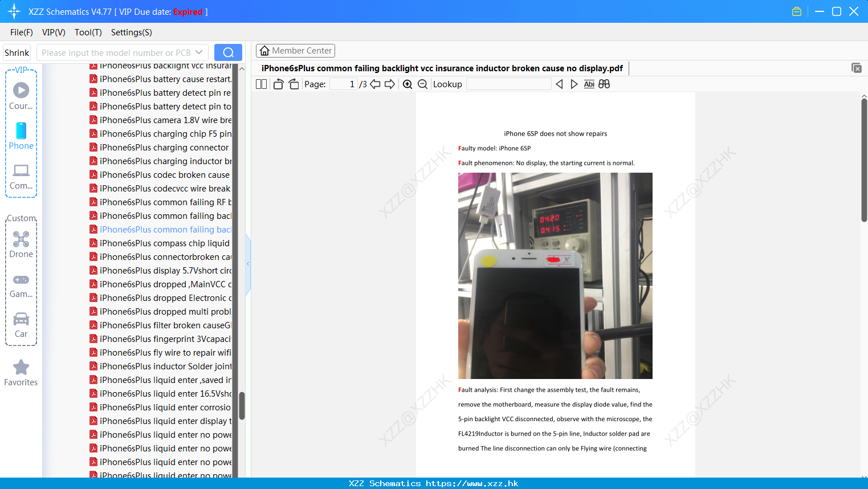Close the open PDF document tab
This screenshot has width=868, height=489.
[x=856, y=68]
